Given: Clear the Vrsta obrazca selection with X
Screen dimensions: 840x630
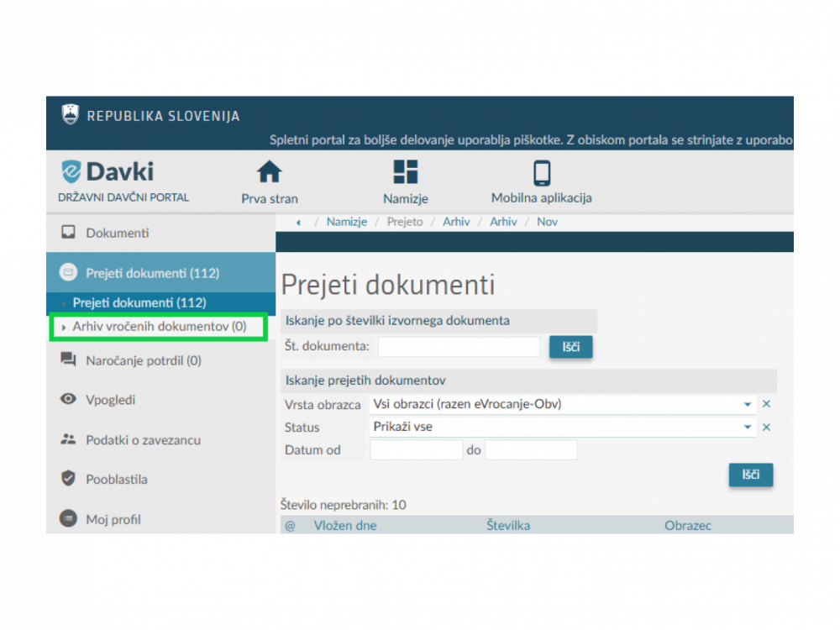Looking at the screenshot, I should tap(767, 404).
